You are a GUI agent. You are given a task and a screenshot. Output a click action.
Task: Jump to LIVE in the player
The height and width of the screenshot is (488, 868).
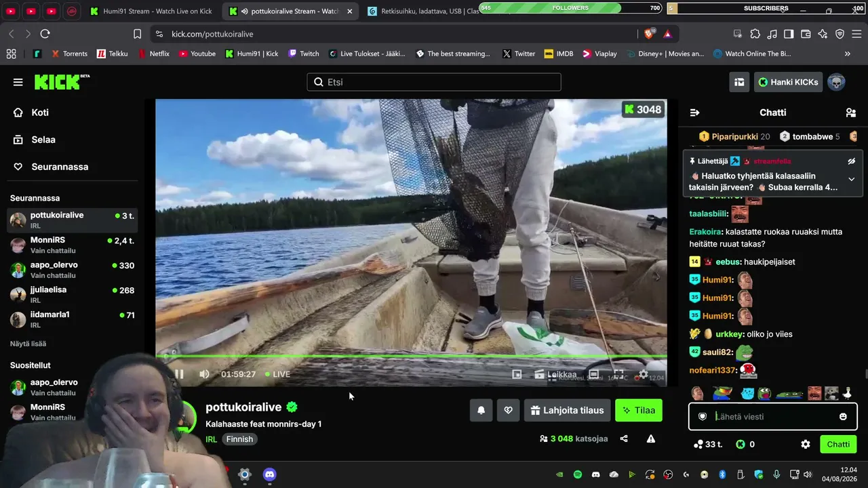[x=278, y=374]
